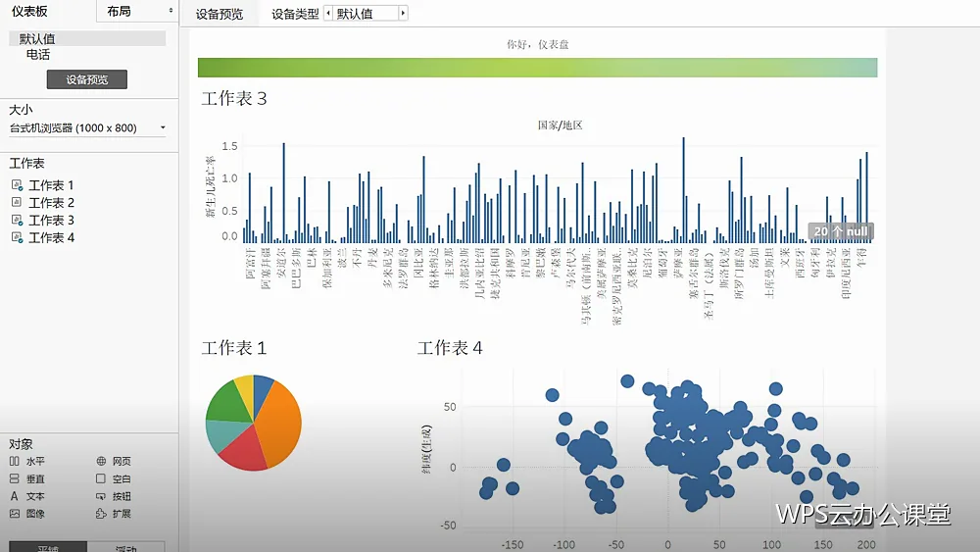980x552 pixels.
Task: Select the 工作表 4 scatter title
Action: [450, 348]
